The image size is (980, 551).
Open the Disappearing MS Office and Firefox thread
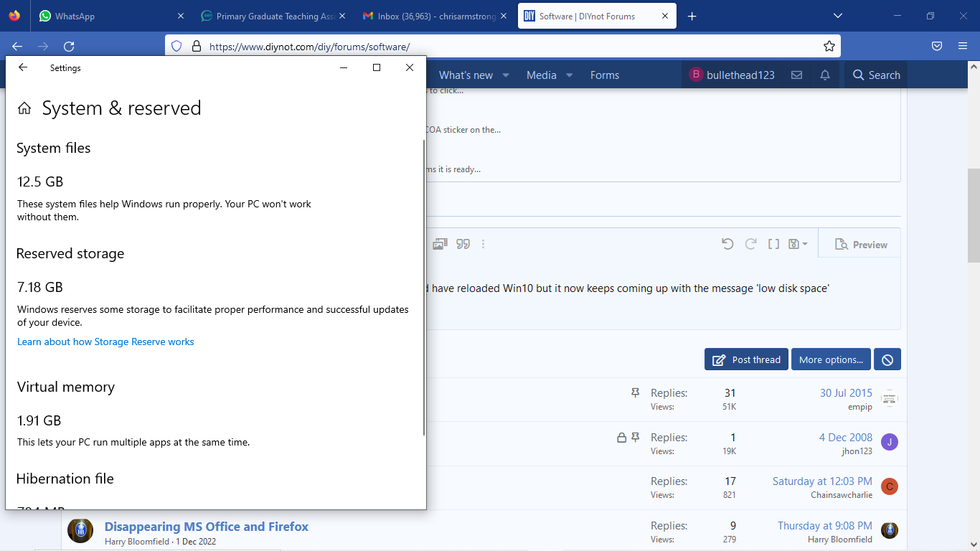[206, 526]
